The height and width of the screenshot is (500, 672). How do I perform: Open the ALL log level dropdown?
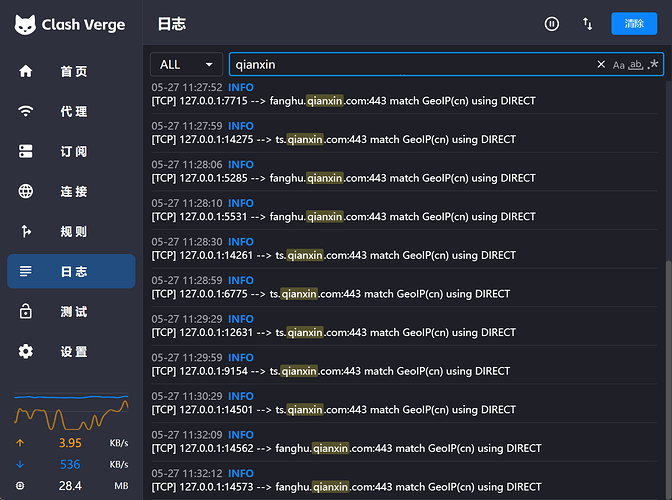pos(186,64)
